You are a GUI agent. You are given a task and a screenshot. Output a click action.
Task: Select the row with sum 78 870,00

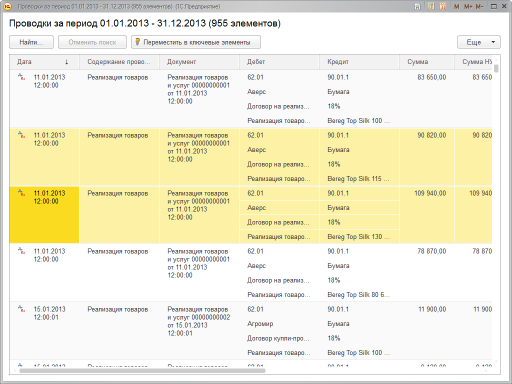pyautogui.click(x=251, y=273)
